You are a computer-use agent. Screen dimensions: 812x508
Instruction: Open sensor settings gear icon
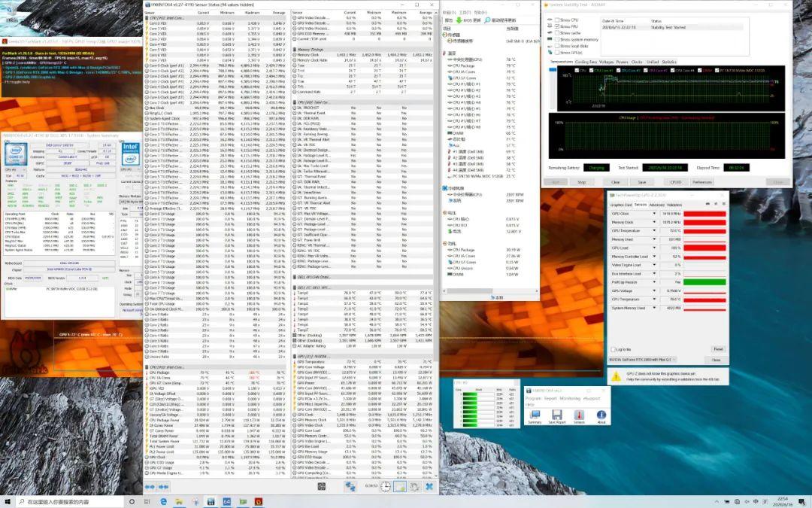[x=414, y=487]
